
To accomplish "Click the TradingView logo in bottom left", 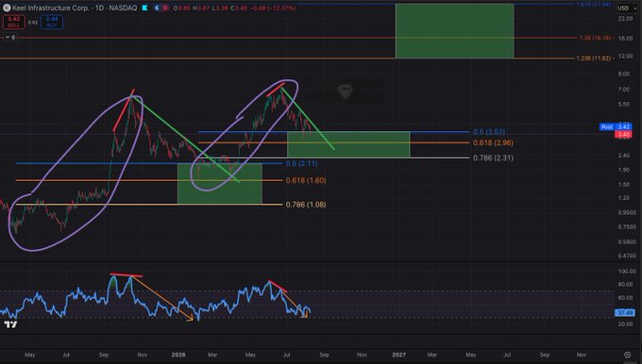I will [10, 324].
